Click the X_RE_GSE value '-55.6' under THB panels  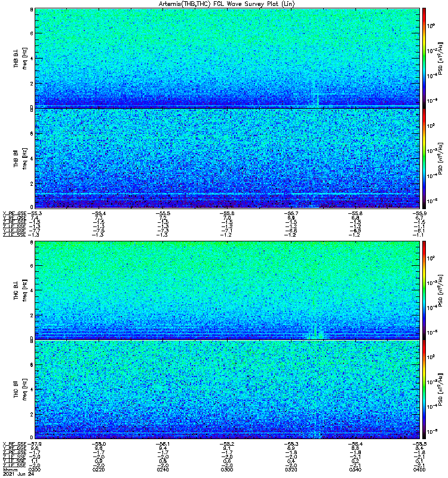point(228,214)
